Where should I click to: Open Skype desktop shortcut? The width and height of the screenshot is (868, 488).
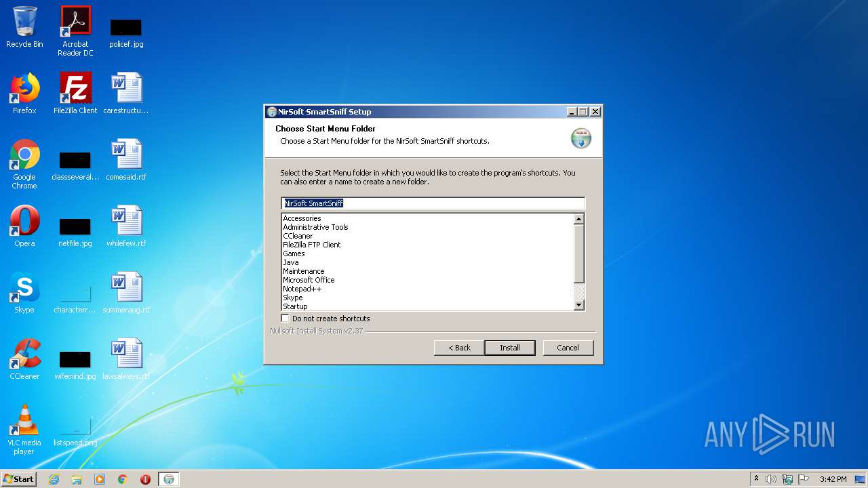(x=24, y=293)
